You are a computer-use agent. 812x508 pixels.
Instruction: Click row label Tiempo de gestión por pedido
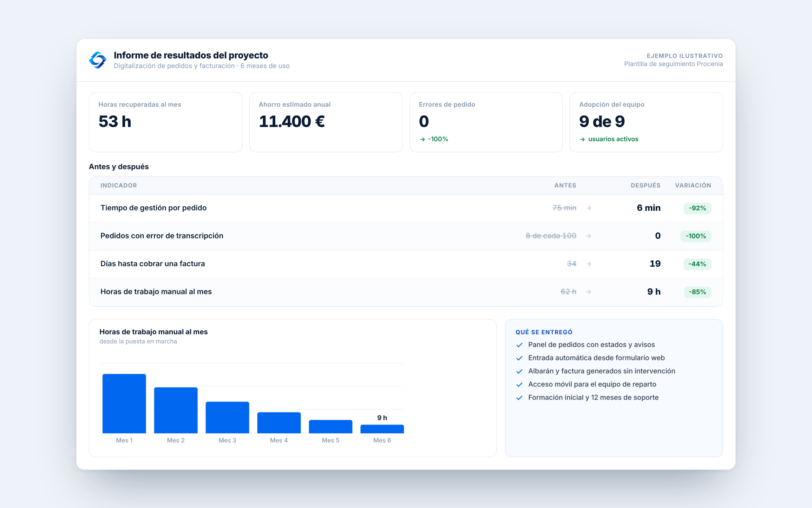coord(153,208)
